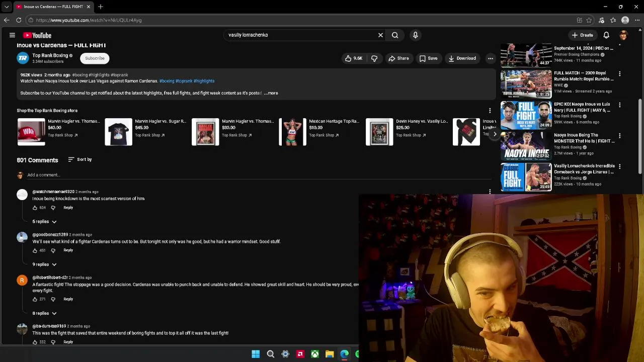Dislike the @watchmenaenae9320 comment

[53, 208]
